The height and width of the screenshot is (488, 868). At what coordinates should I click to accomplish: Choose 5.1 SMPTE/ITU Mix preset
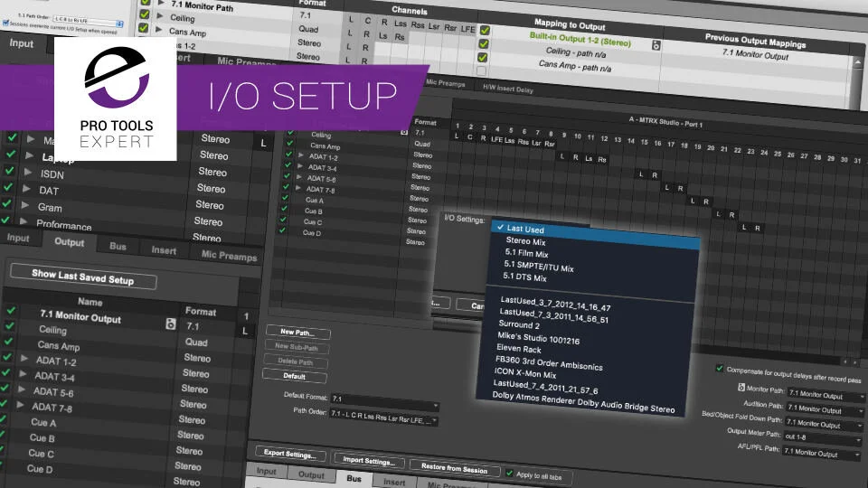tap(539, 266)
